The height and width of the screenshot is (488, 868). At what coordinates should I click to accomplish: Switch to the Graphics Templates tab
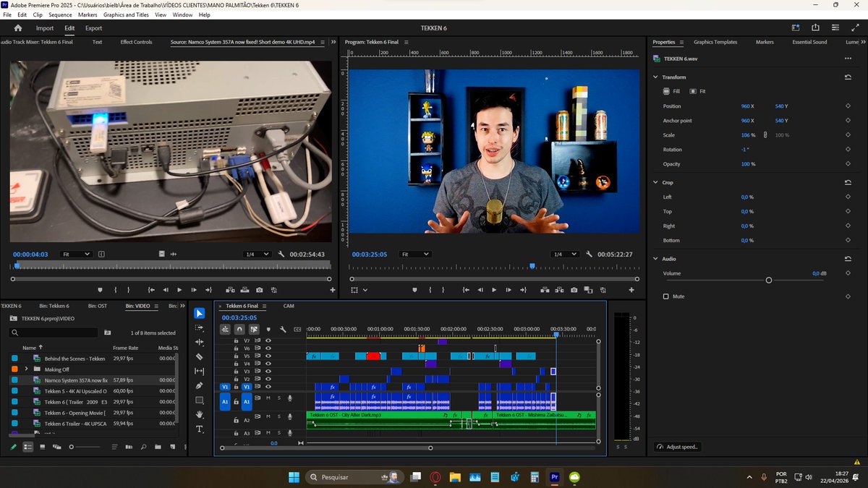(715, 42)
